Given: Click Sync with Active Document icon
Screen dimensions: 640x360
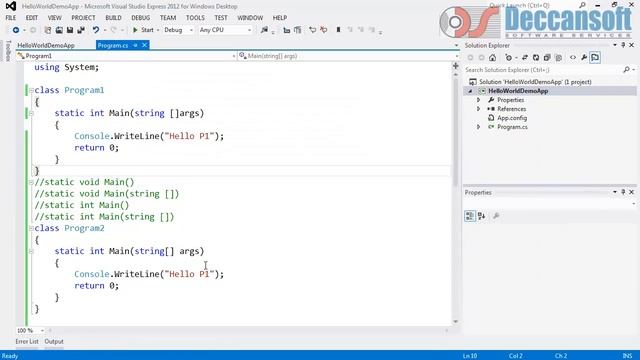Looking at the screenshot, I should pyautogui.click(x=525, y=58).
